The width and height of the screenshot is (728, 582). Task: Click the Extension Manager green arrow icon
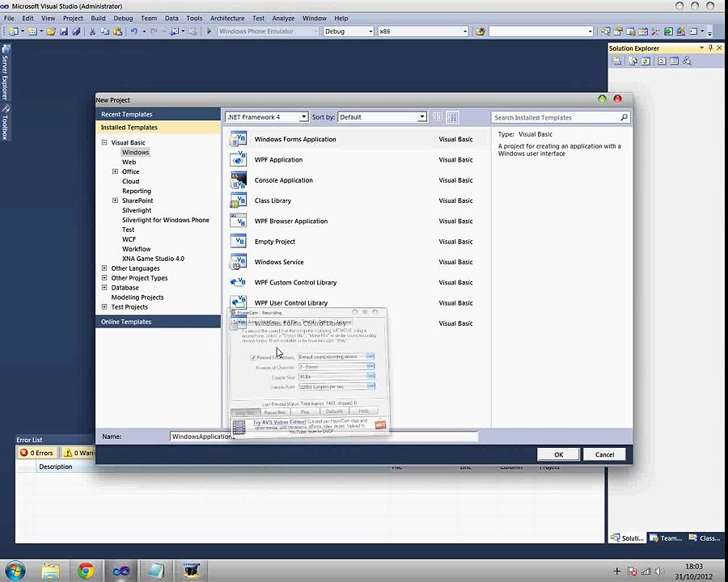pos(668,32)
